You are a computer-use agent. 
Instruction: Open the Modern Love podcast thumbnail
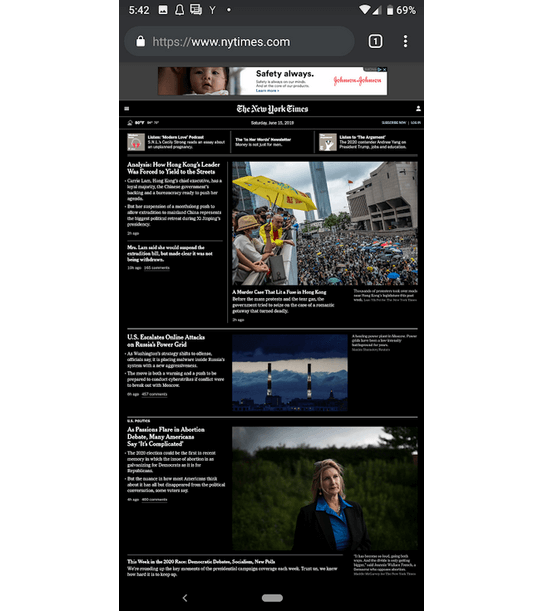coord(136,142)
